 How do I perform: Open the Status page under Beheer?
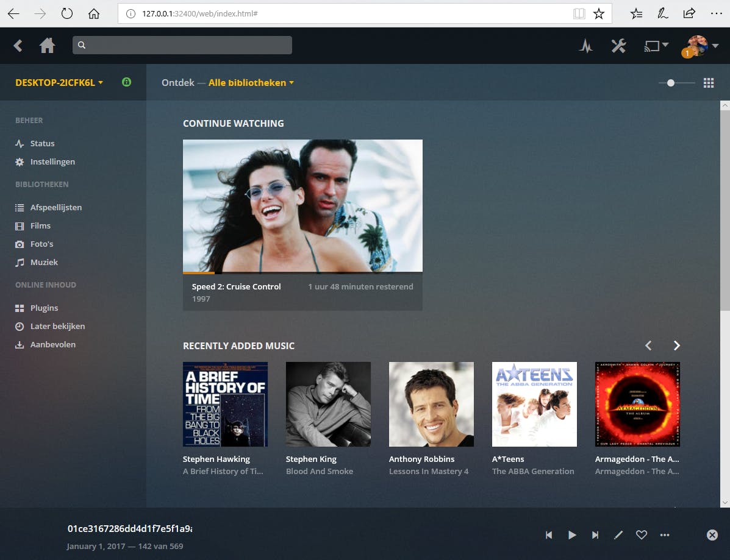[x=43, y=143]
